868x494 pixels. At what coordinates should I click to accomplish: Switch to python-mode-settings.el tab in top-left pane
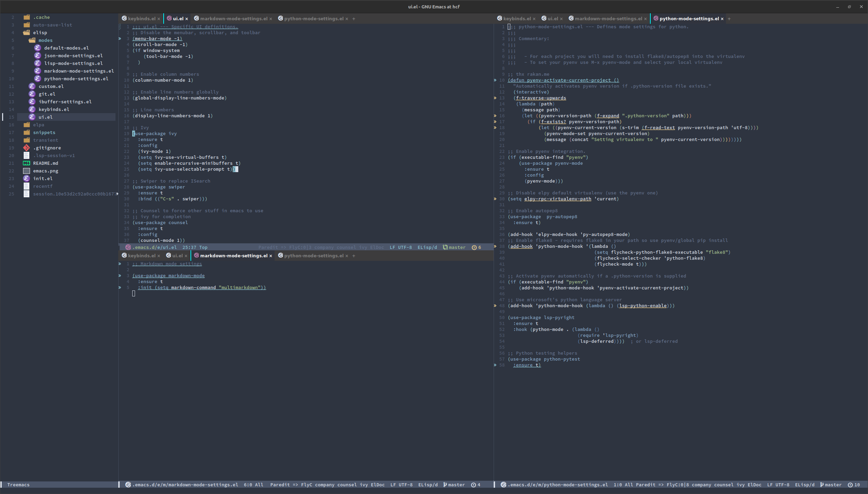click(314, 19)
